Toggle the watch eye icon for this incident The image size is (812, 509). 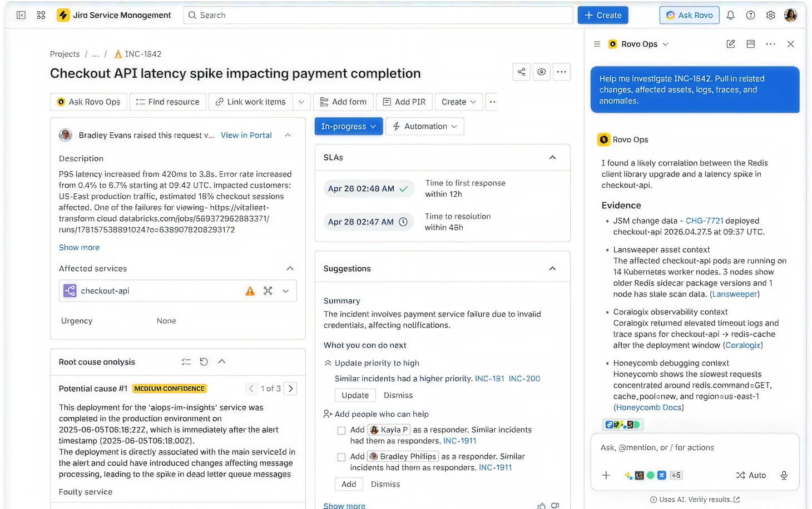pyautogui.click(x=542, y=72)
